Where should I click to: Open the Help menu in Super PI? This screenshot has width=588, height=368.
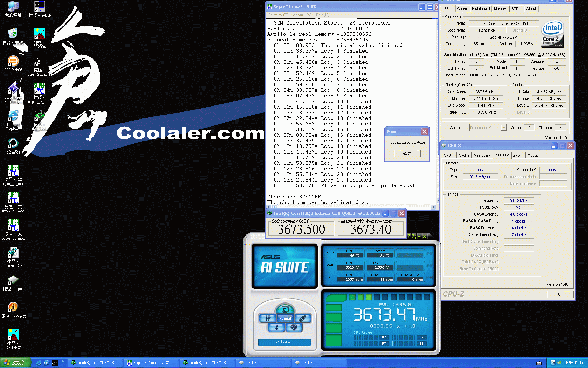click(322, 15)
